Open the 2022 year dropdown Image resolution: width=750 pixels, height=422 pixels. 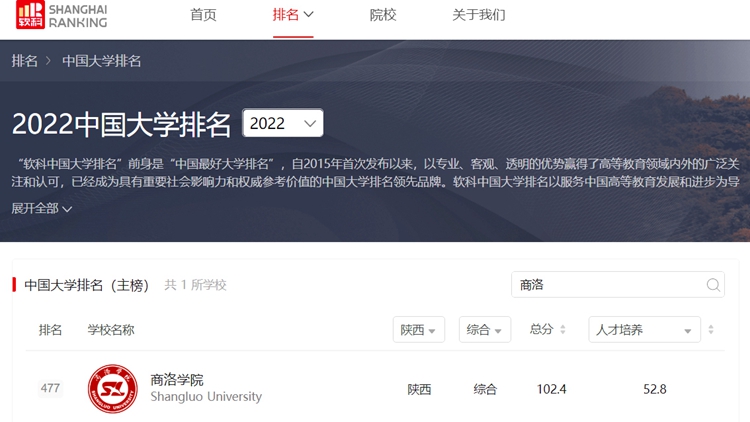(283, 123)
